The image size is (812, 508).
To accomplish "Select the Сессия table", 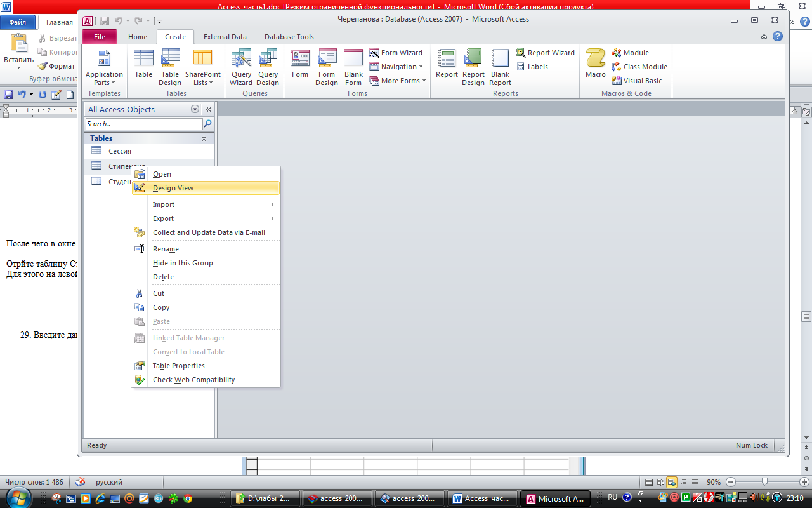I will pos(150,151).
